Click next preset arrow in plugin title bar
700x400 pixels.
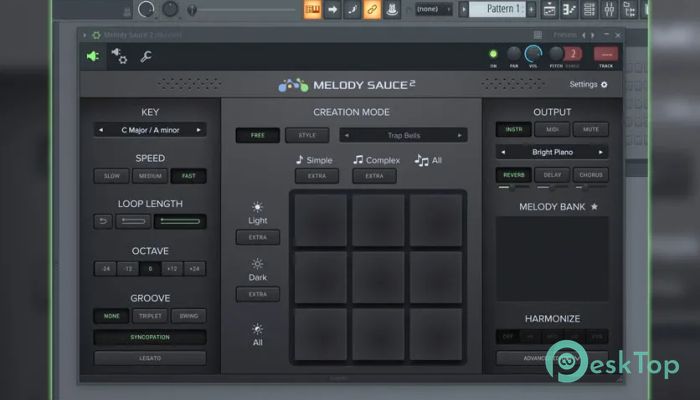[x=593, y=35]
